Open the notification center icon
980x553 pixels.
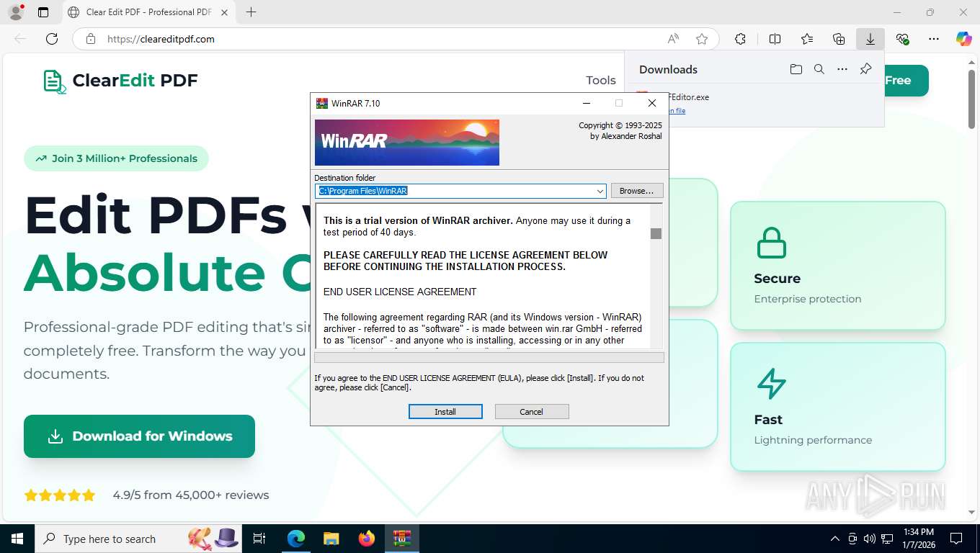956,539
